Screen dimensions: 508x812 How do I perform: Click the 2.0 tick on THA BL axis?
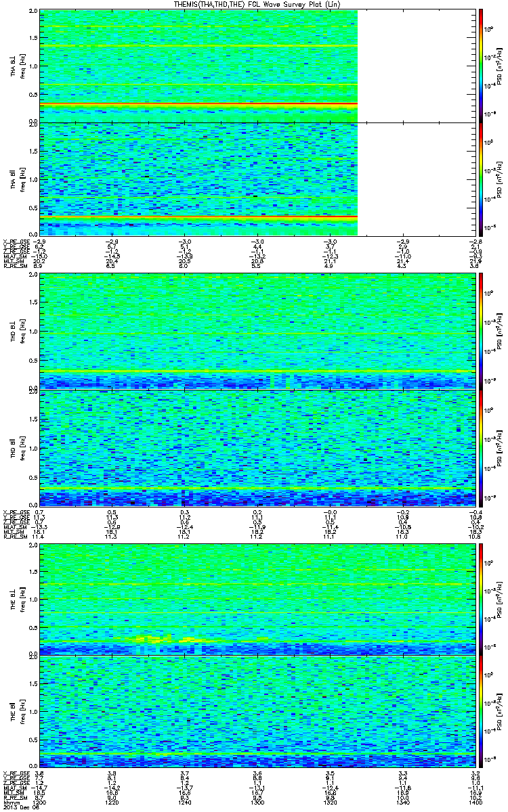33,12
